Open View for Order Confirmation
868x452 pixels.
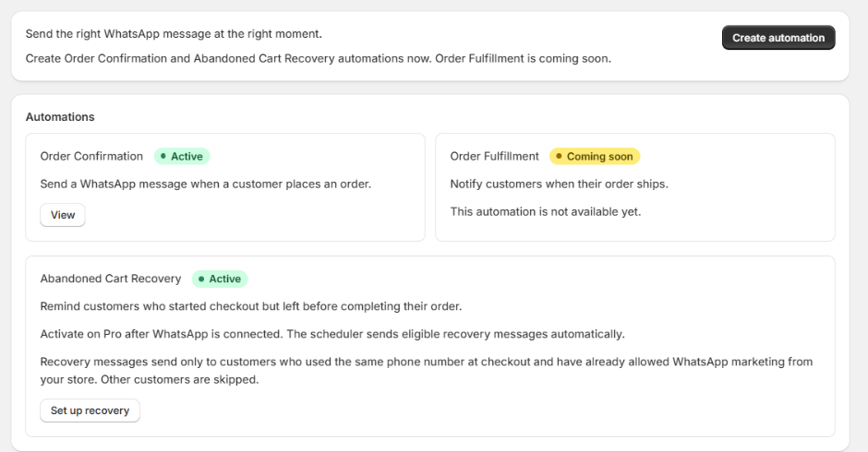coord(63,215)
